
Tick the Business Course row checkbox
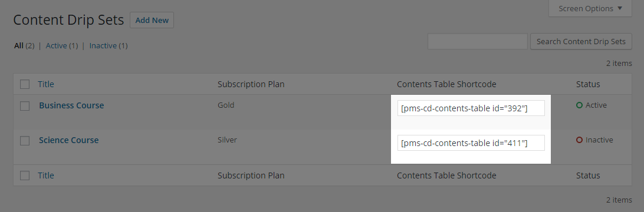[x=25, y=106]
